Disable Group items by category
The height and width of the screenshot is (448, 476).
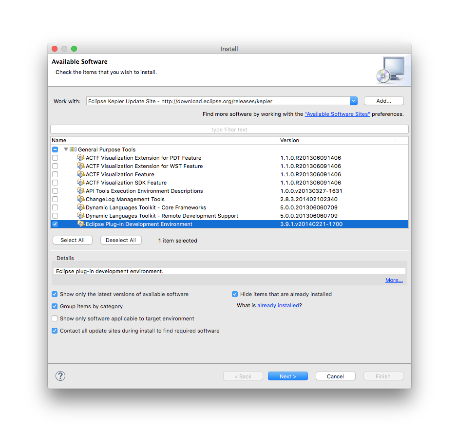point(55,306)
